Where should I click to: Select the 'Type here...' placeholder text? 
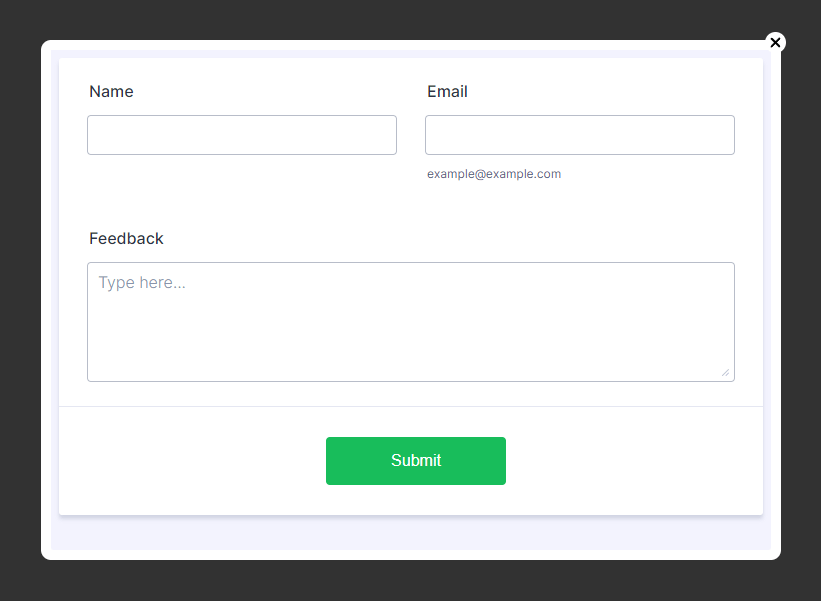click(142, 283)
